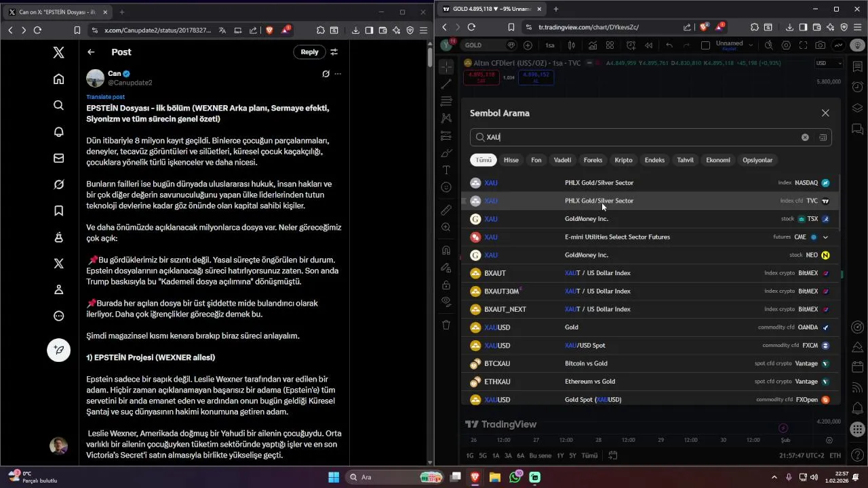
Task: Go back from the X Post view
Action: [x=91, y=52]
